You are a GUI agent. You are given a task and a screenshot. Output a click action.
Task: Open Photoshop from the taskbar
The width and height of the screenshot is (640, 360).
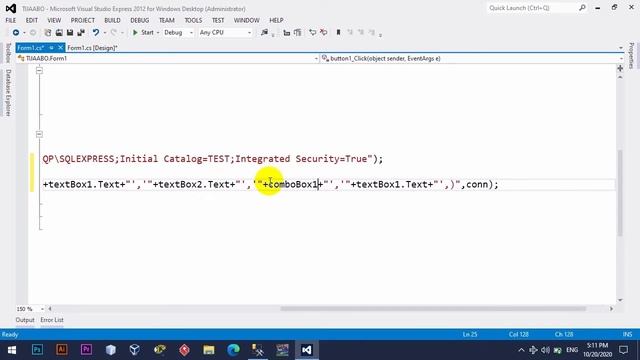[x=37, y=350]
